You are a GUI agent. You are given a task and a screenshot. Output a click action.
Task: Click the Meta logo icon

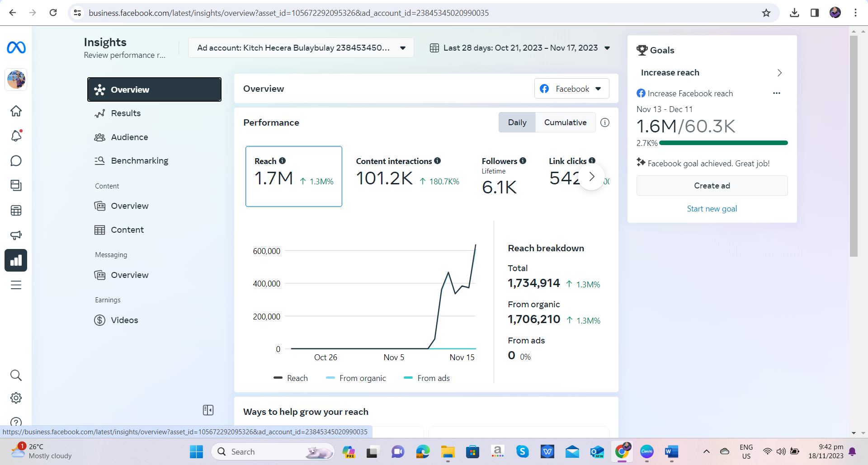16,47
